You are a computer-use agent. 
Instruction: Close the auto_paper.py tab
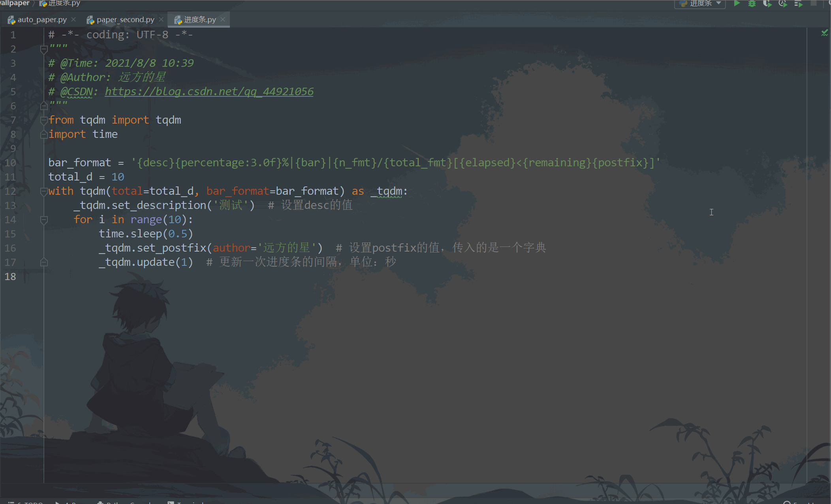point(73,19)
